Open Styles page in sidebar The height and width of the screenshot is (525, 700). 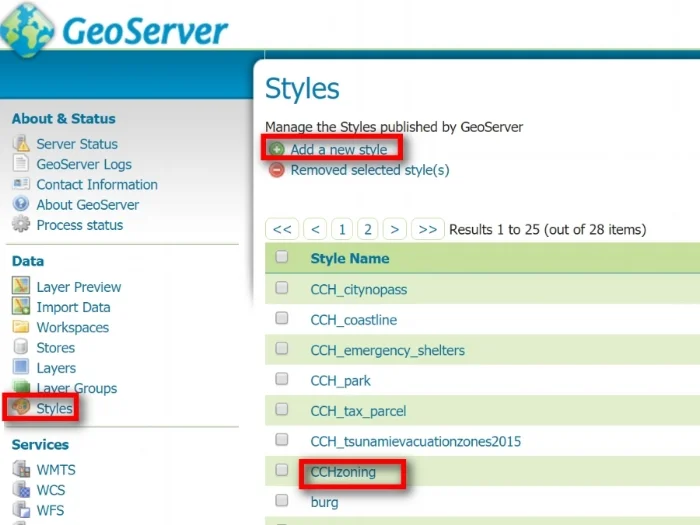coord(54,408)
